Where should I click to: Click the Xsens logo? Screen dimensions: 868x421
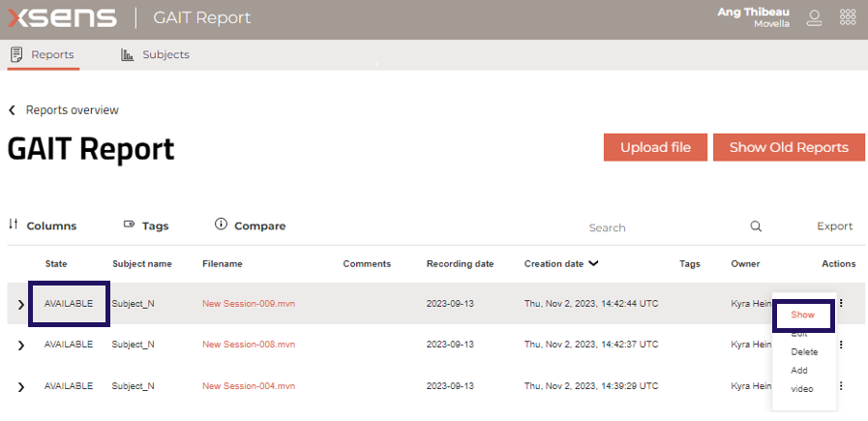click(62, 18)
